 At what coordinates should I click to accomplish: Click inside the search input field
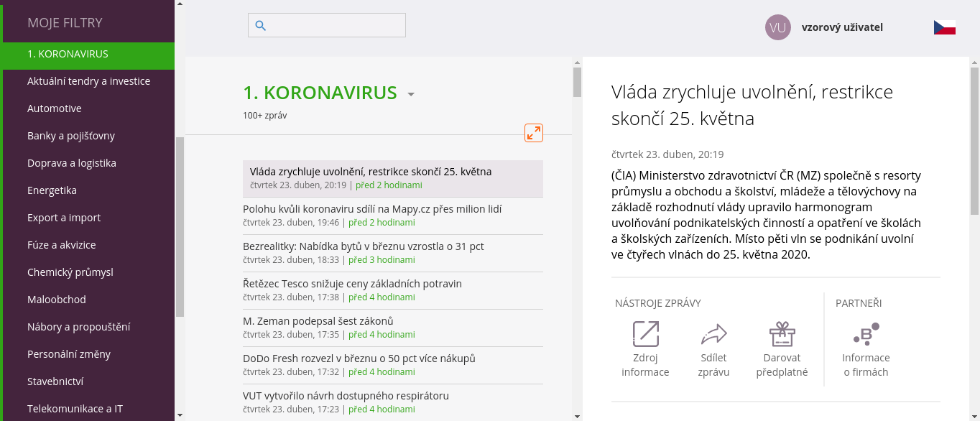point(336,26)
